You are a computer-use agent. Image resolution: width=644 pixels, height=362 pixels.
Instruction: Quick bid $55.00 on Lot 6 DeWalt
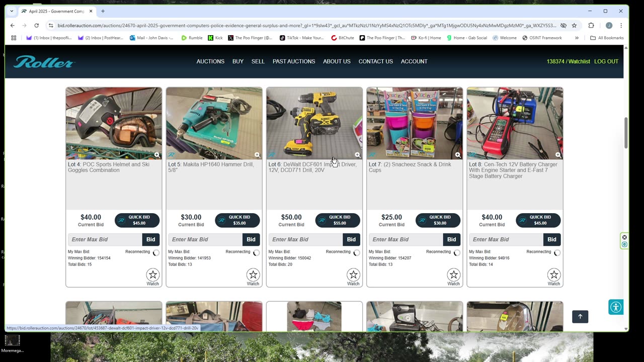[338, 220]
